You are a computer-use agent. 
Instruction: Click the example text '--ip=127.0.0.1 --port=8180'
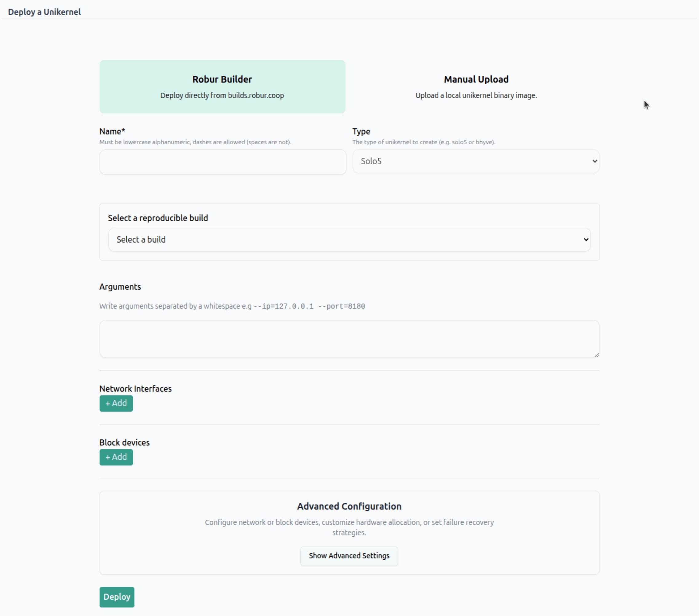pos(309,306)
